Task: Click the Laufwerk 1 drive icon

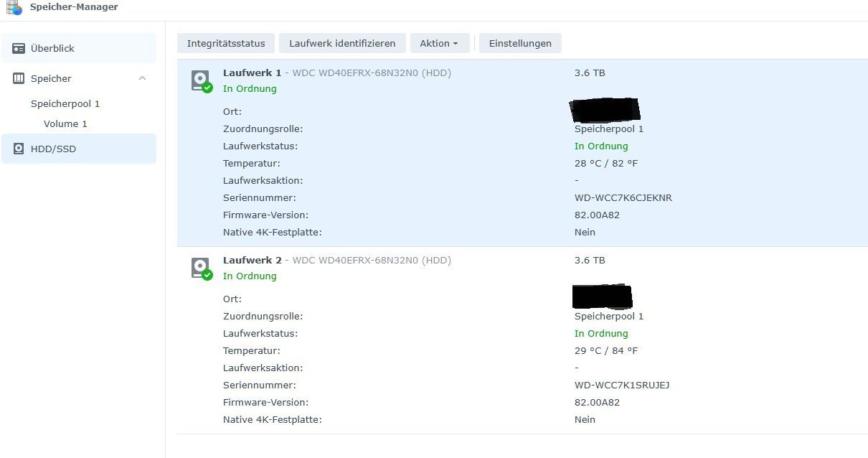Action: click(x=201, y=80)
